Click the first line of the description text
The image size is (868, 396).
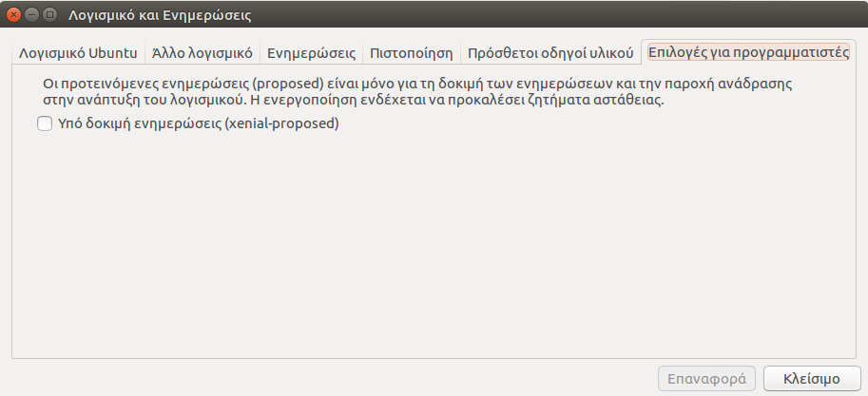click(x=418, y=84)
